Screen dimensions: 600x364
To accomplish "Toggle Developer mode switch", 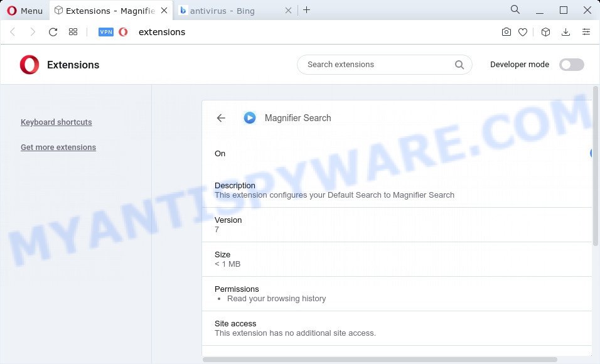I will click(571, 65).
